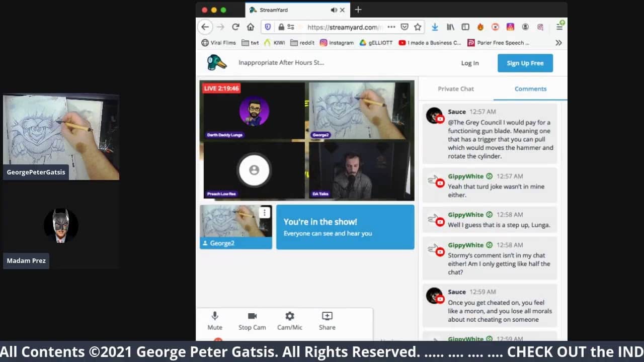The height and width of the screenshot is (362, 644).
Task: Open the browser downloads arrow
Action: [x=435, y=27]
